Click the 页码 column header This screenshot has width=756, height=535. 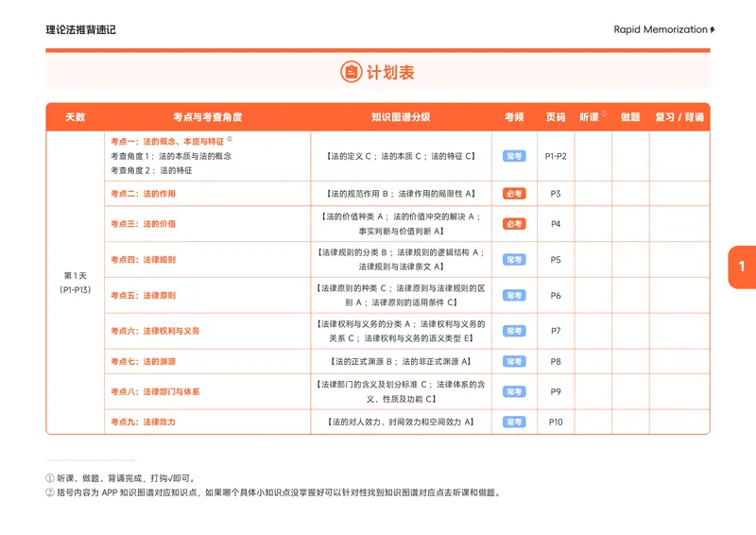point(556,117)
